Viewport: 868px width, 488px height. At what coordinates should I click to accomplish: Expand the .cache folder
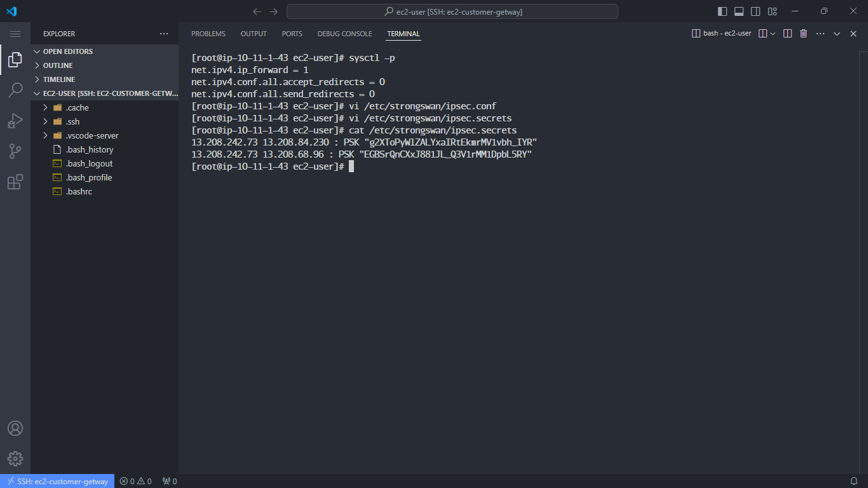pos(105,107)
